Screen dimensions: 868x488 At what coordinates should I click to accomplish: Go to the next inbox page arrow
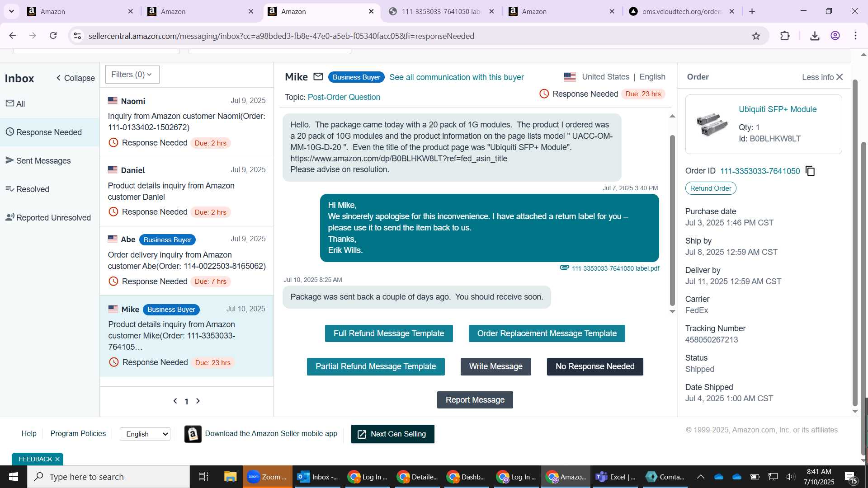pyautogui.click(x=198, y=401)
